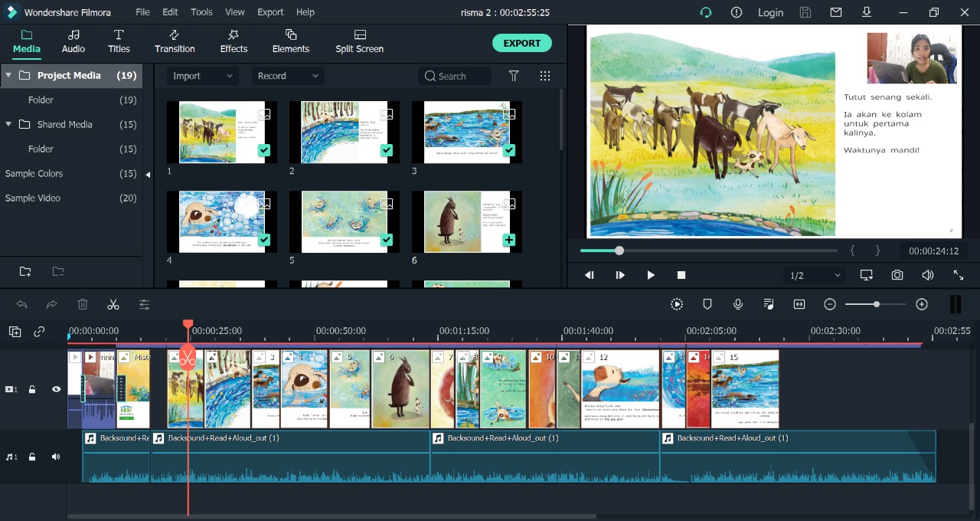
Task: Click the download icon in title bar
Action: click(x=867, y=12)
